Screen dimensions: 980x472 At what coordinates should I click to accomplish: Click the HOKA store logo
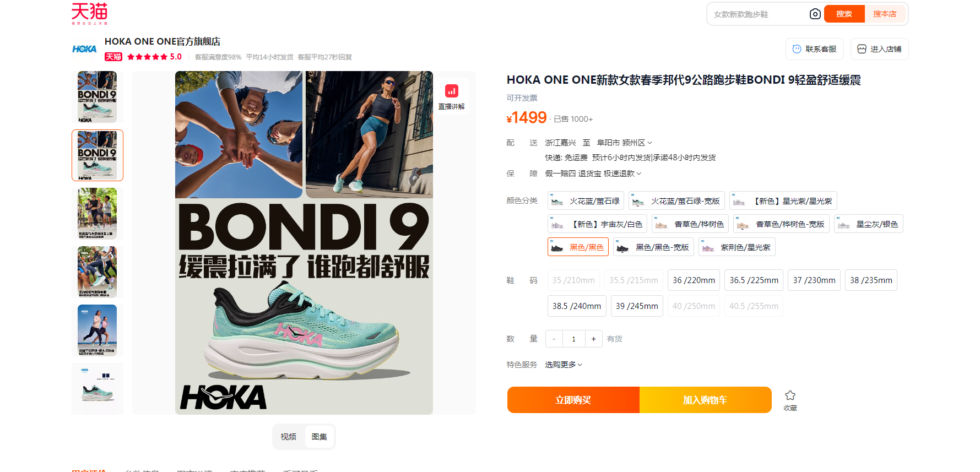[84, 49]
